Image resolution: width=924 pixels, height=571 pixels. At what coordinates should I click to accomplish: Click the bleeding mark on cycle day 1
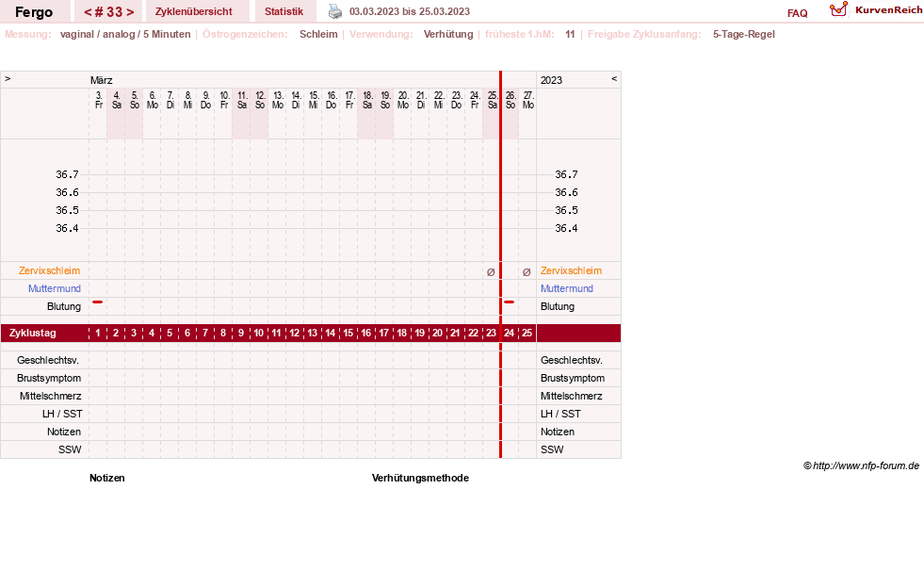coord(97,302)
